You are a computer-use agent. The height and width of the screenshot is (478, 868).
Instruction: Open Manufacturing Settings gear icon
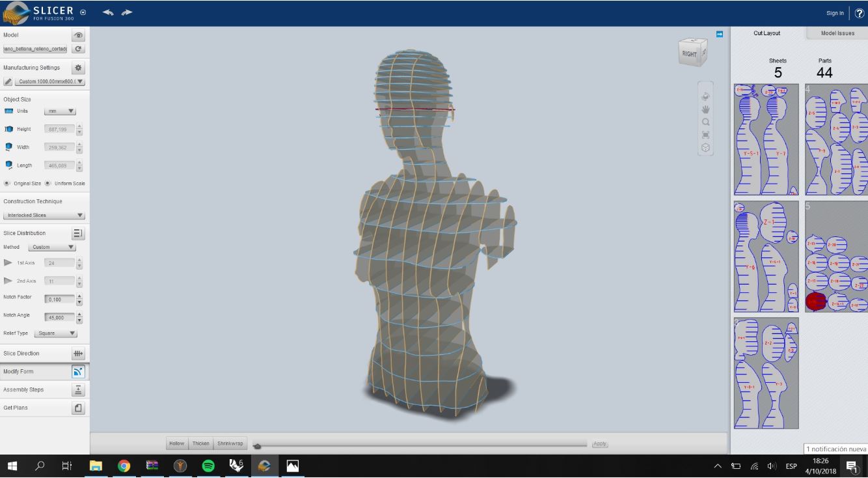(x=79, y=68)
